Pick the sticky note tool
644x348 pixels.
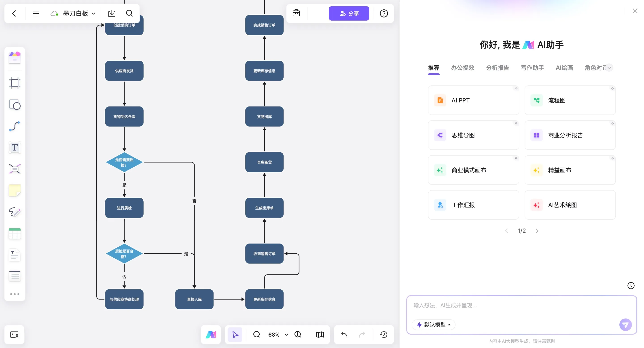coord(15,191)
